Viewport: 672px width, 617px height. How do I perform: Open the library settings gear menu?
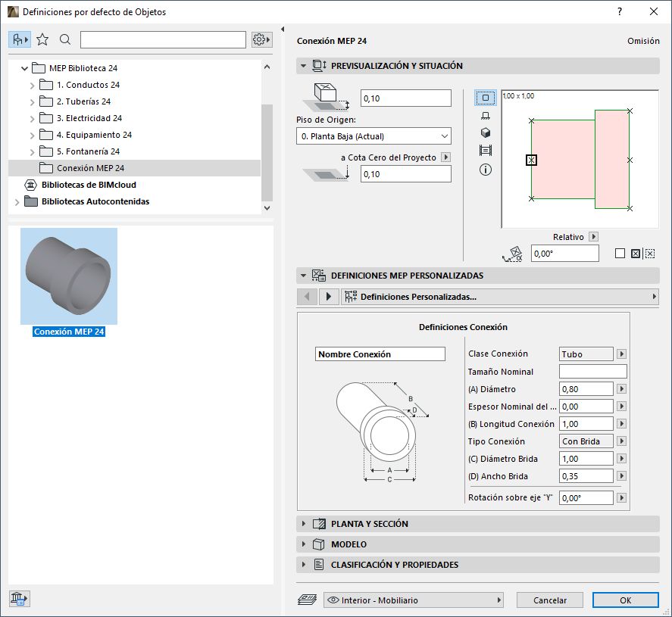tap(261, 39)
